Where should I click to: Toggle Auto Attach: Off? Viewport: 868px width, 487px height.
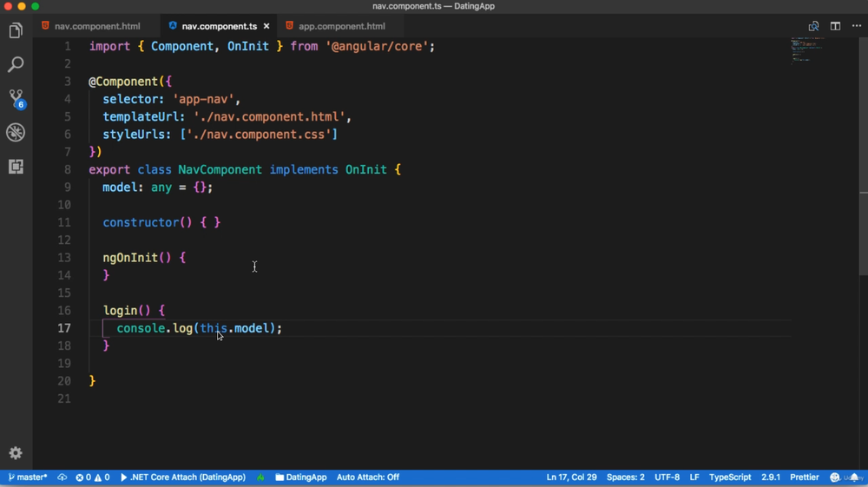pyautogui.click(x=367, y=477)
